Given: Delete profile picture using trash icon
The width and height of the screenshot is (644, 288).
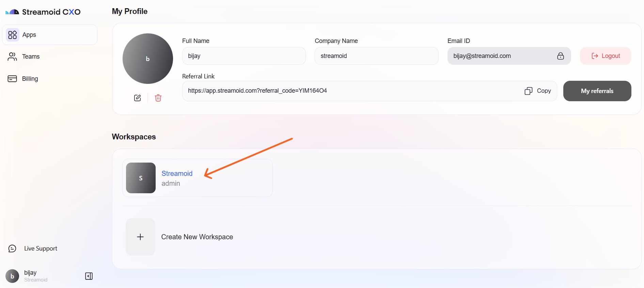Looking at the screenshot, I should click(x=158, y=98).
